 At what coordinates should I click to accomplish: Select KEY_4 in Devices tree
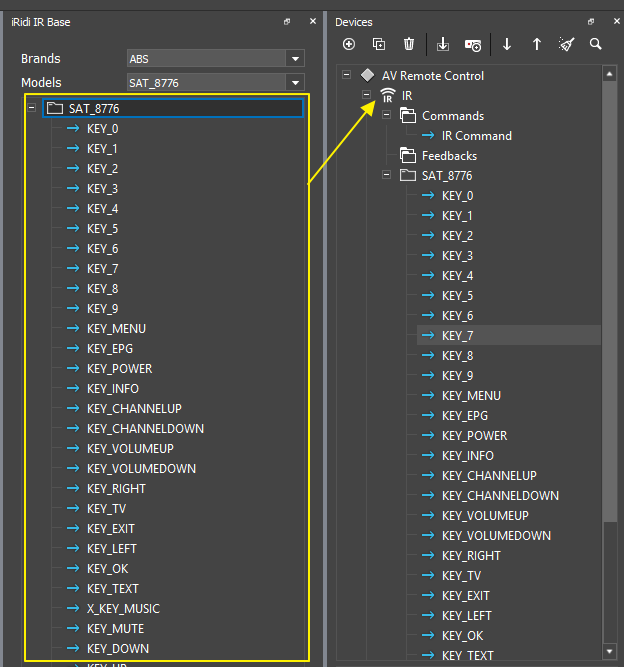tap(457, 276)
